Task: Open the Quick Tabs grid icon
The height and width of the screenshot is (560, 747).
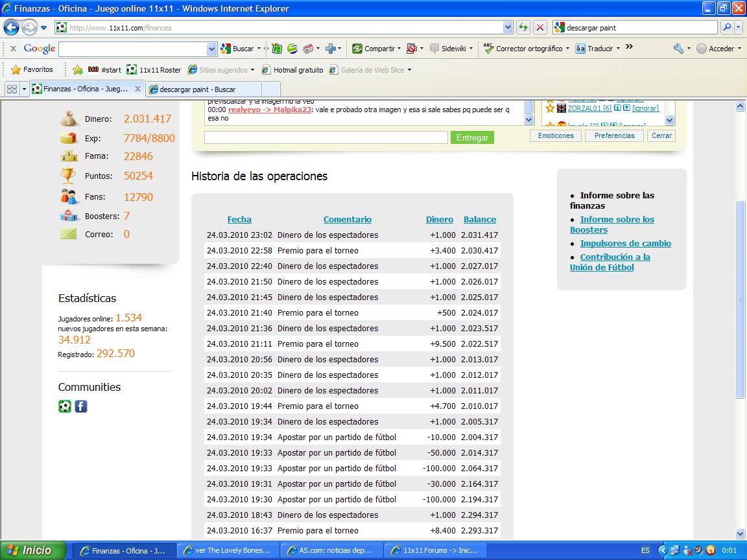Action: pyautogui.click(x=12, y=89)
